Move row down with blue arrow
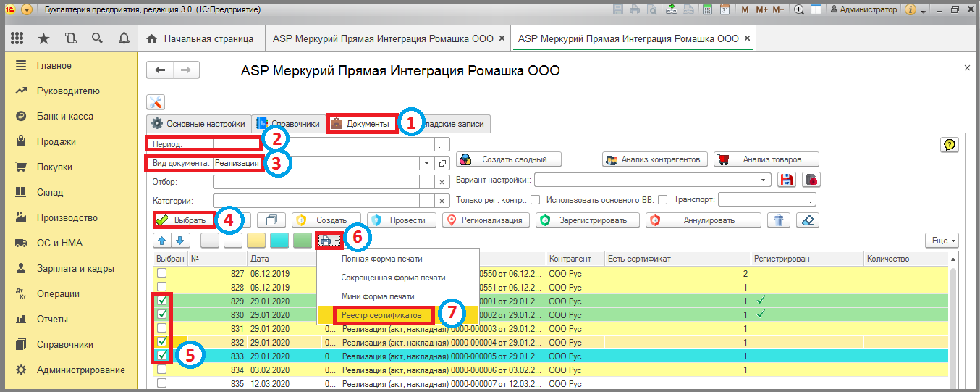The width and height of the screenshot is (980, 392). click(x=180, y=240)
